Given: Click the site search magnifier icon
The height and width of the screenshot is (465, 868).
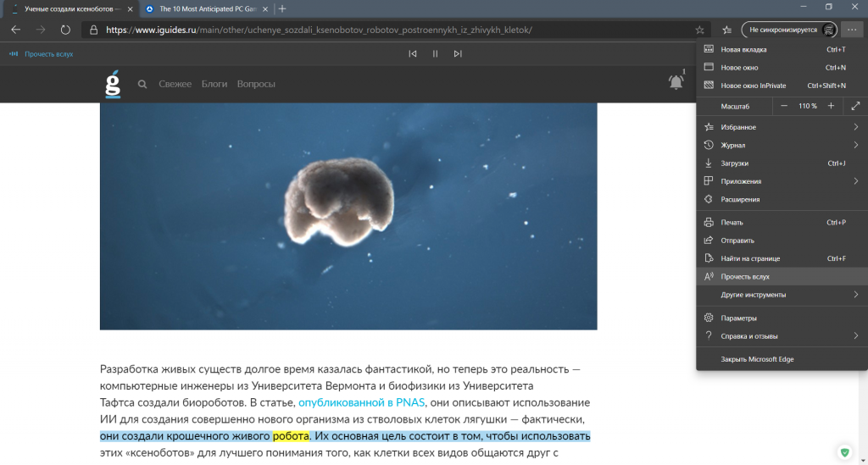Looking at the screenshot, I should 142,84.
